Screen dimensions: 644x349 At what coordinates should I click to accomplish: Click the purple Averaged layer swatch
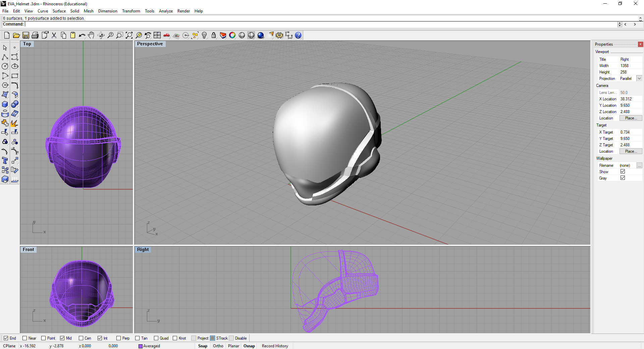point(141,346)
